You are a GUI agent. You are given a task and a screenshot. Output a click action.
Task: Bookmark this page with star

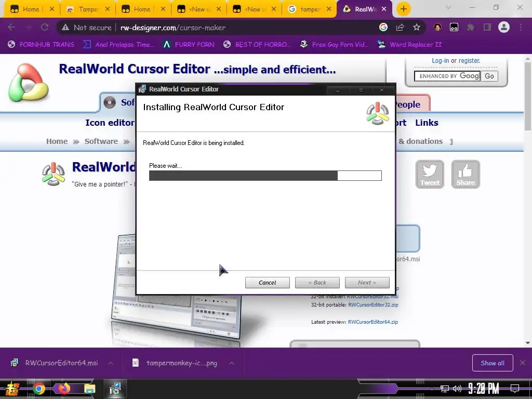[x=417, y=28]
